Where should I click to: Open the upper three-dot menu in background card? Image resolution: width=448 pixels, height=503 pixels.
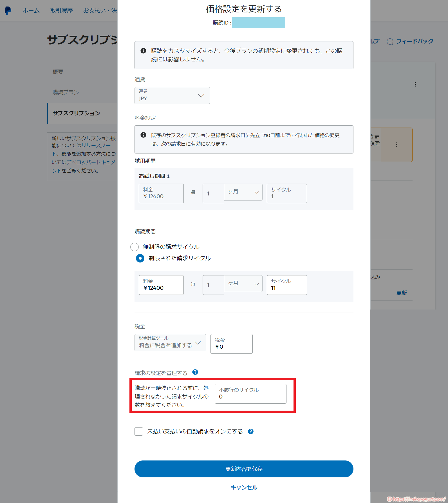tap(415, 84)
